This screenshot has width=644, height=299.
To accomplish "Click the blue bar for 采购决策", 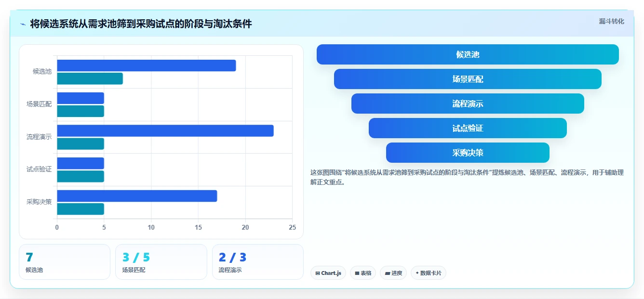I will point(137,196).
